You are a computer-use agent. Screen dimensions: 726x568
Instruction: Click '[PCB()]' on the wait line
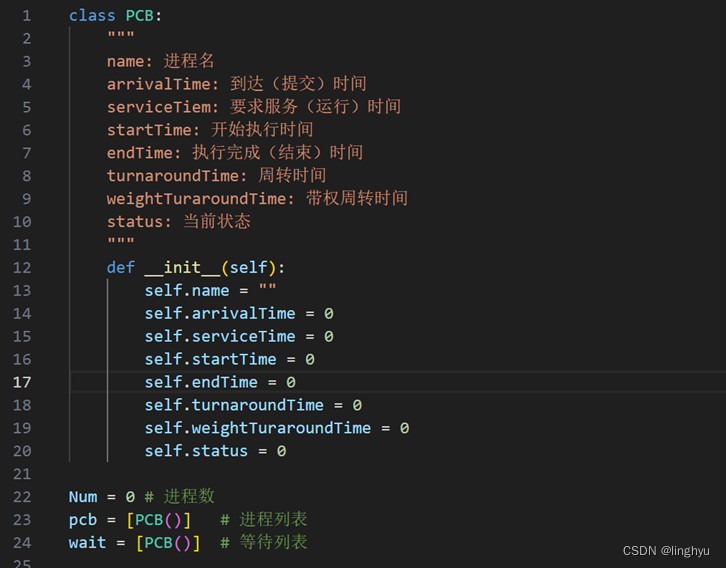[x=168, y=543]
